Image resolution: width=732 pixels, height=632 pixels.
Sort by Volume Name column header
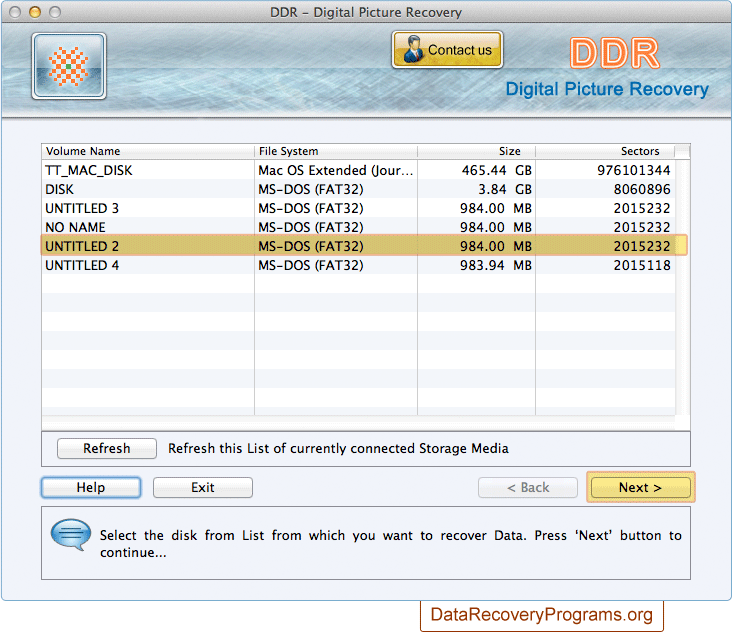point(148,151)
